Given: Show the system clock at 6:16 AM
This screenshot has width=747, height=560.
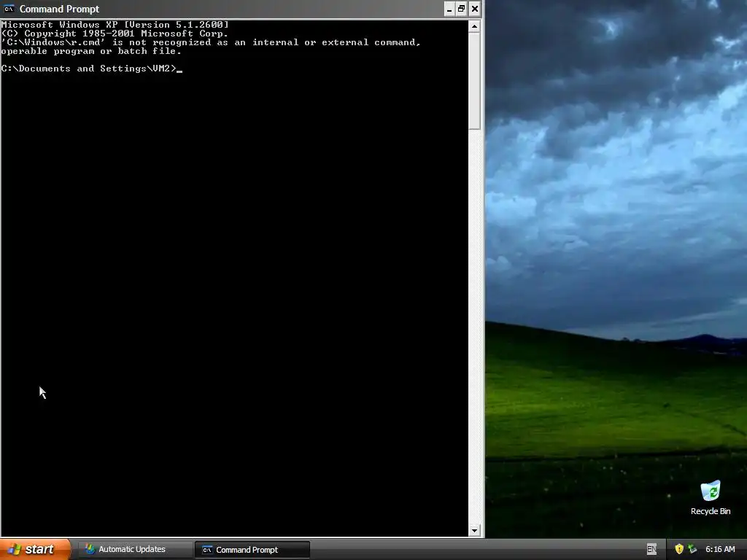Looking at the screenshot, I should point(720,549).
